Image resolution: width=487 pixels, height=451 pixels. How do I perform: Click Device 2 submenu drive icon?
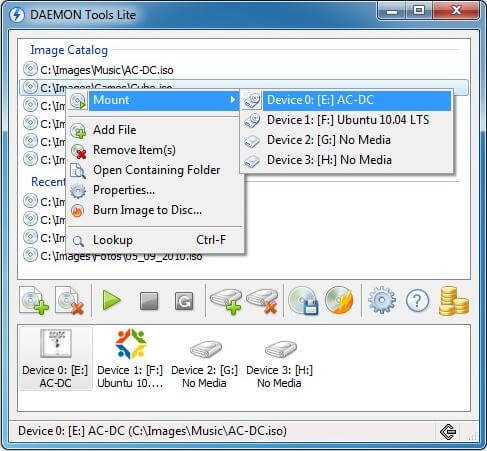tap(252, 141)
